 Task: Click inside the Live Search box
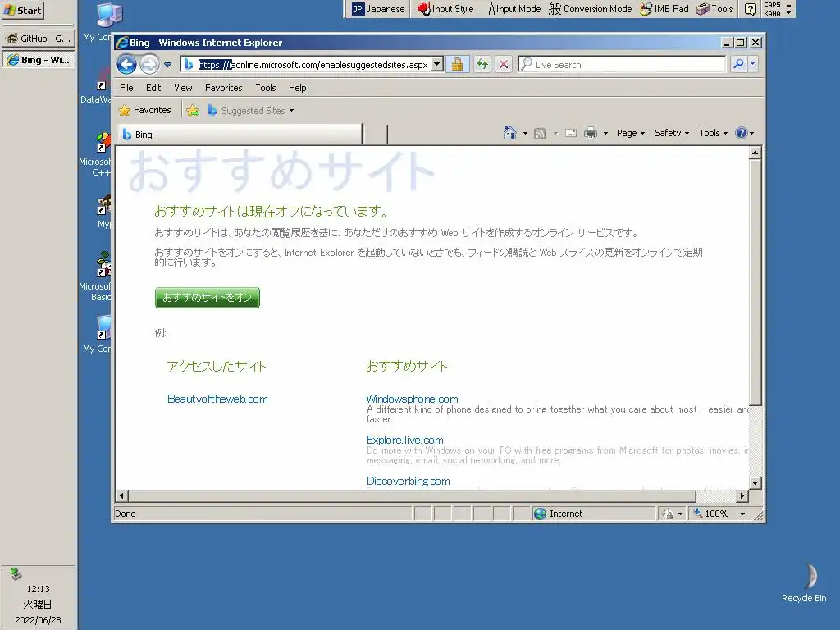622,64
